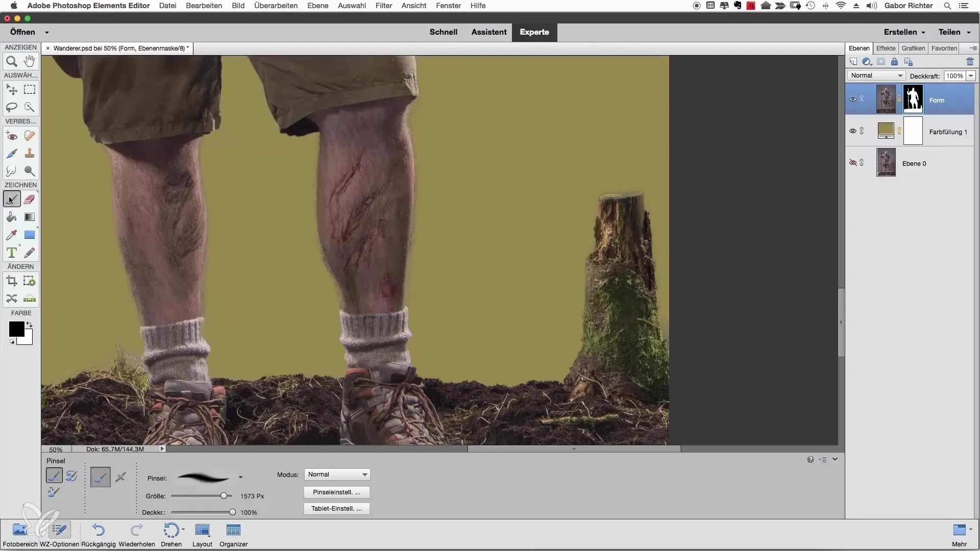The image size is (980, 551).
Task: Select the Clone Stamp tool
Action: pyautogui.click(x=30, y=153)
